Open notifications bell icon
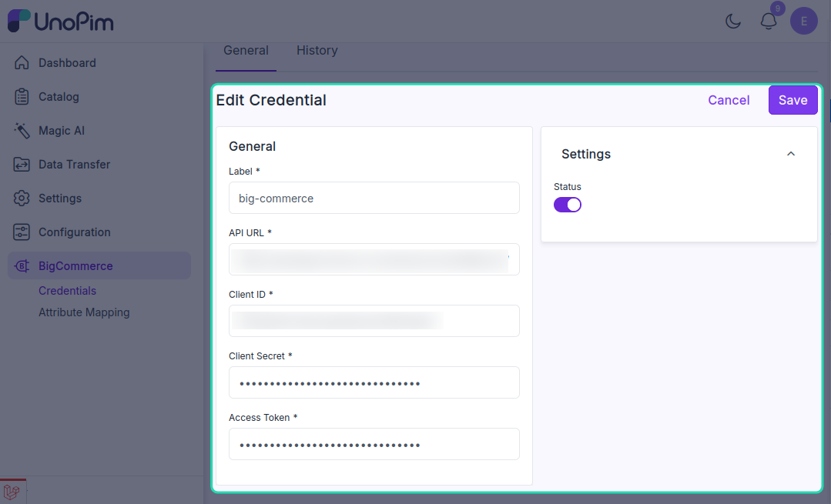The image size is (831, 504). click(769, 22)
